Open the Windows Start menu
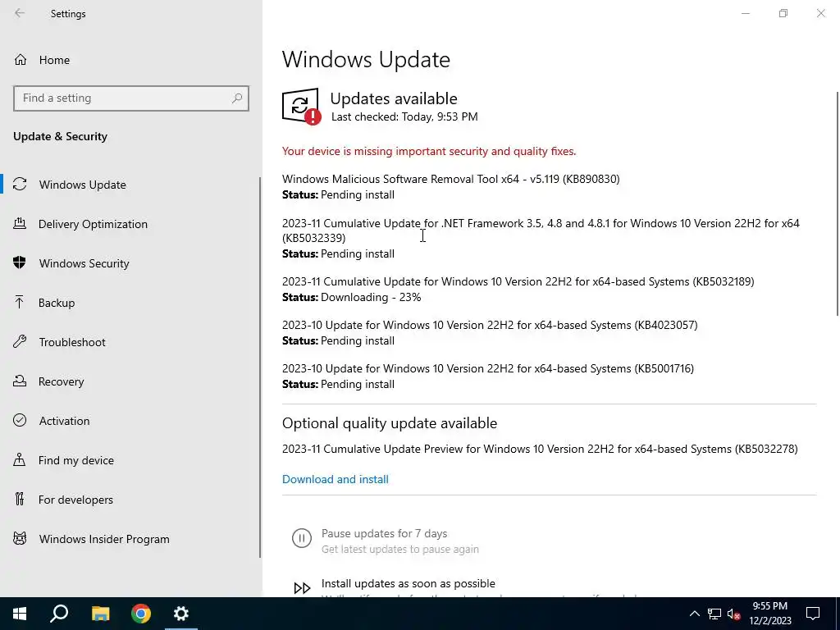Screen dimensions: 840x630 point(20,614)
